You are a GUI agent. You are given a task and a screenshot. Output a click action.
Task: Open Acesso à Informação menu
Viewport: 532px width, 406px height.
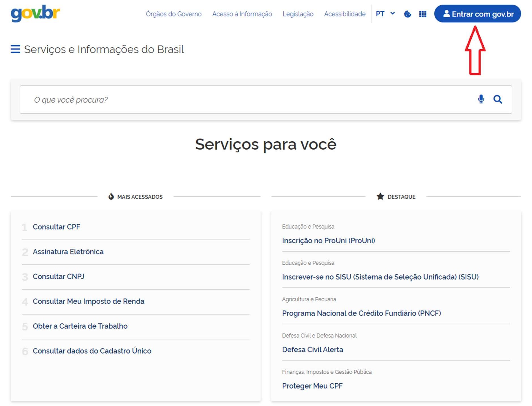pyautogui.click(x=242, y=14)
